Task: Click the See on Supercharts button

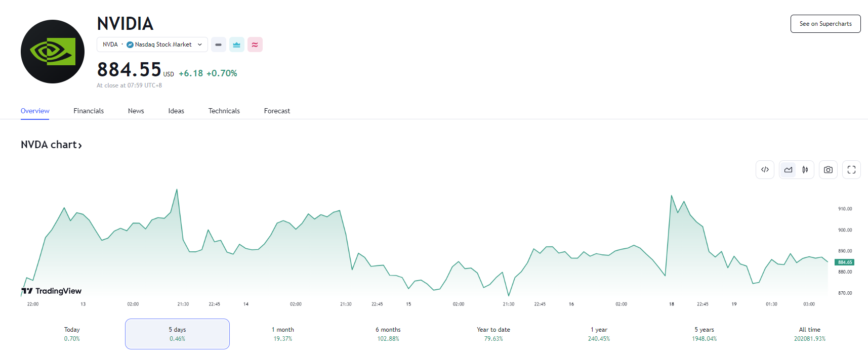Action: [825, 24]
